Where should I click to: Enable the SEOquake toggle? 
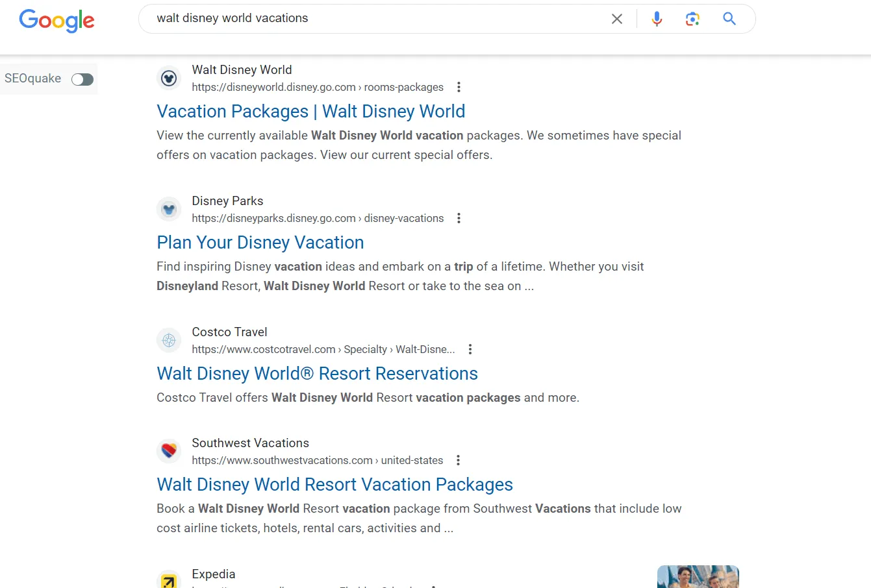[82, 79]
